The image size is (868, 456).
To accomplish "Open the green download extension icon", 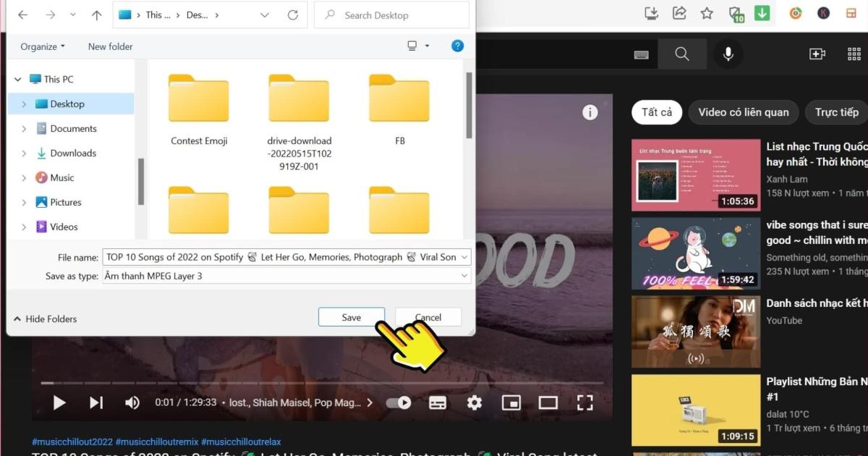I will pos(762,12).
